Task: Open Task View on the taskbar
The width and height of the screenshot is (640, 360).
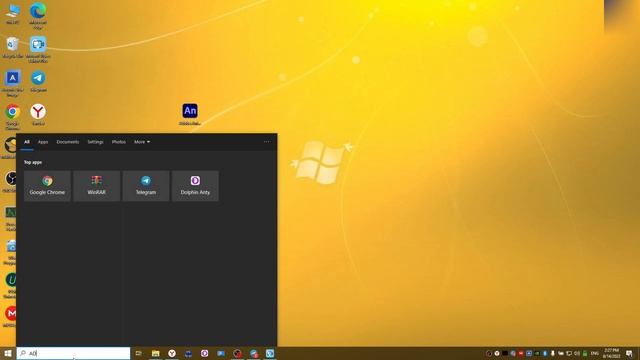Action: click(x=138, y=353)
